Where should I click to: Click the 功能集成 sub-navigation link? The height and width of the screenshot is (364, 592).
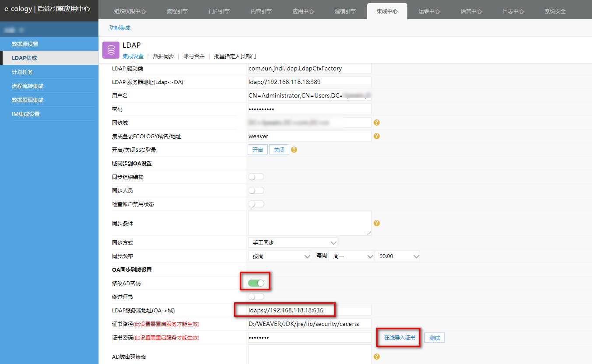click(120, 28)
